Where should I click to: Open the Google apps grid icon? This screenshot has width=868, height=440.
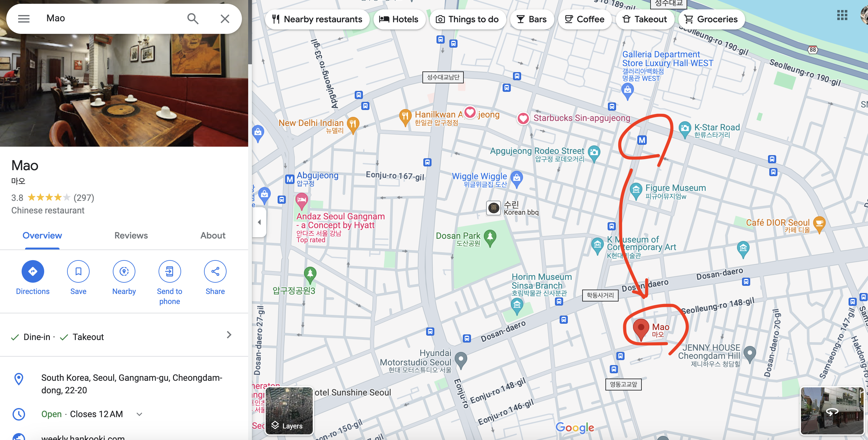[x=842, y=15]
